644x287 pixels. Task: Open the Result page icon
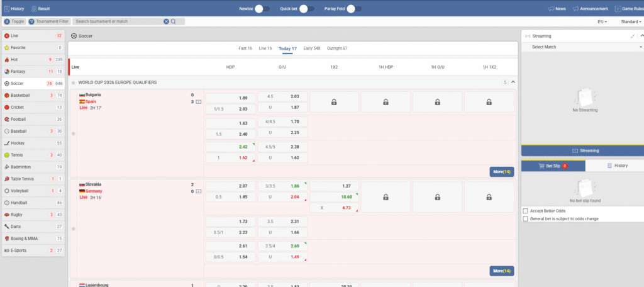point(34,9)
